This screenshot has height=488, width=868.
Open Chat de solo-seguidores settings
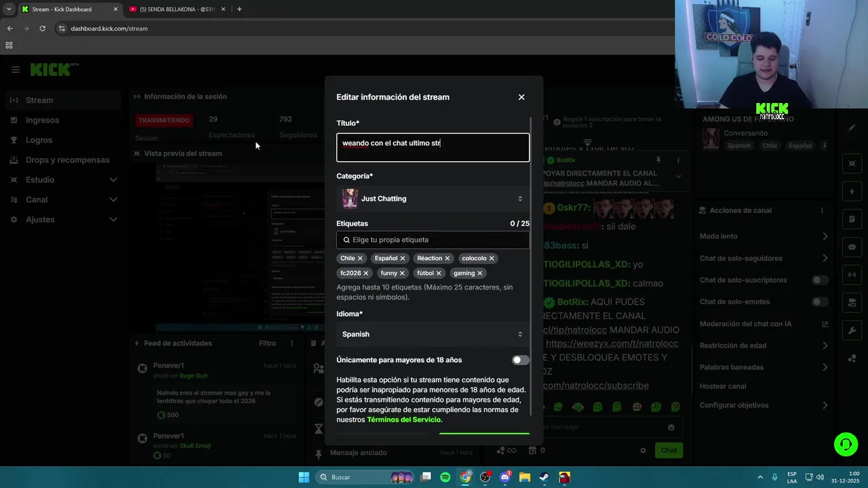764,258
